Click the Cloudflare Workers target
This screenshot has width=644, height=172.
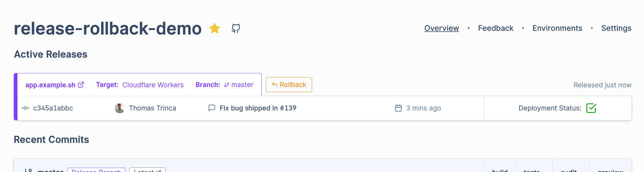(153, 85)
